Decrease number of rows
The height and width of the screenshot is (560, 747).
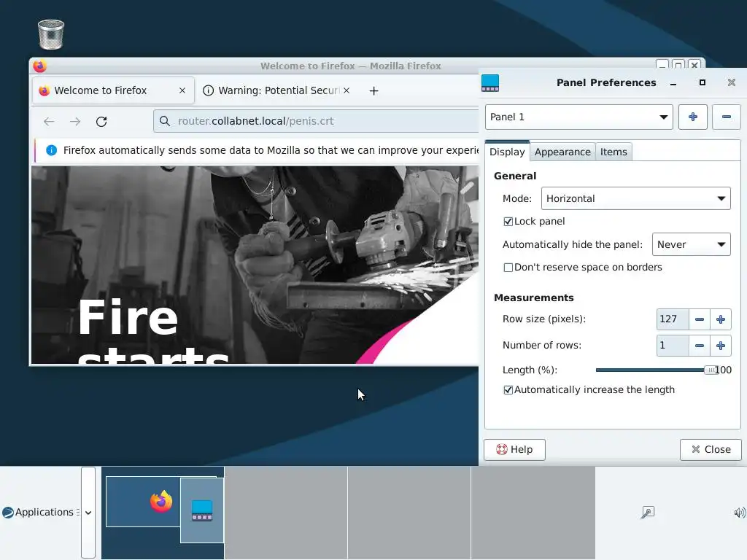click(700, 346)
